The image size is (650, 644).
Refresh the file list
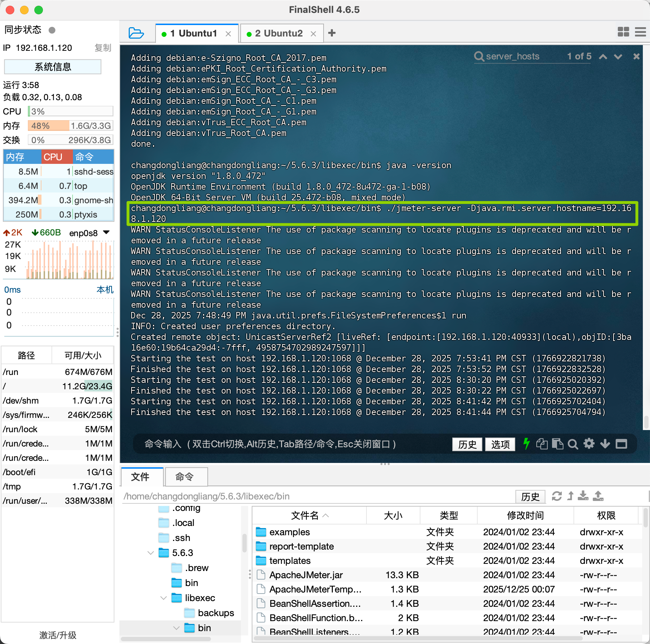pos(557,496)
